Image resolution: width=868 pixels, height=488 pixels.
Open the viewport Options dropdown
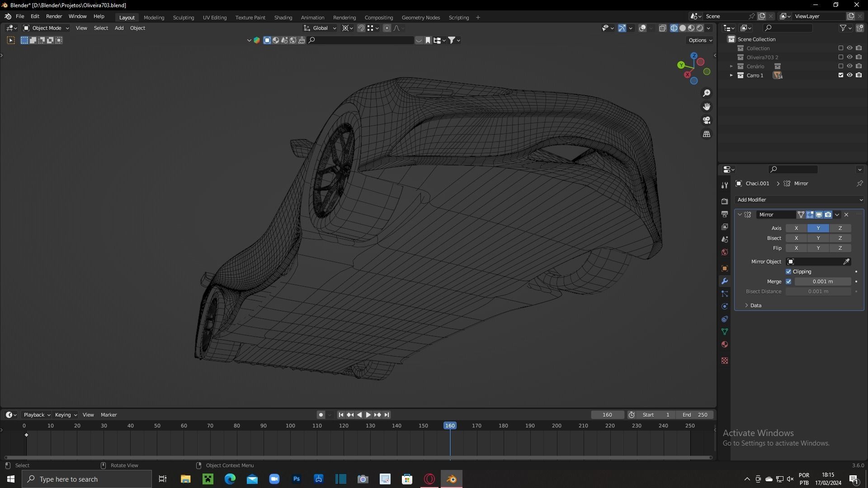[700, 40]
